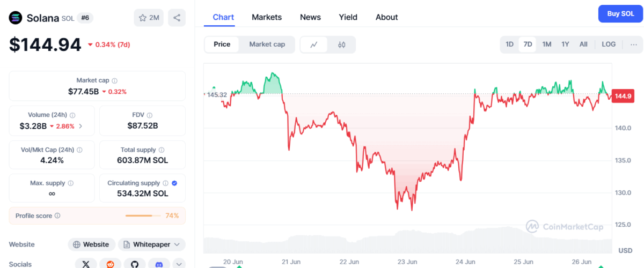Click the Buy SOL button
The image size is (644, 268).
(x=620, y=14)
